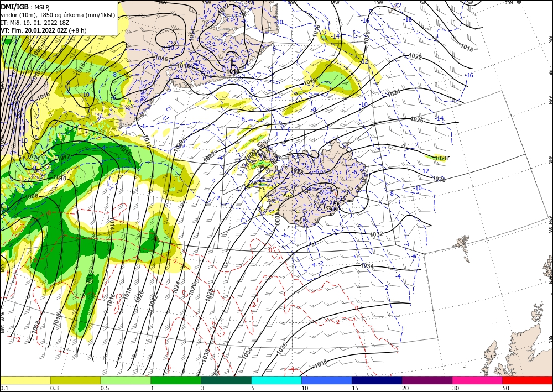Click the 'IT: Mið. 19. 01. 2022 18Z' line
Screen dimensions: 553x392
[x=34, y=22]
